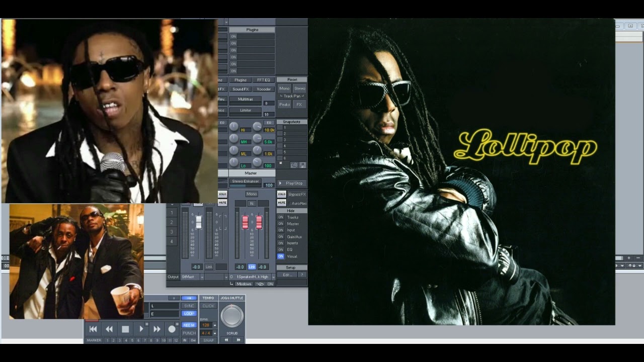Open the 1.Speaker/H..k.High output dropdown arrow
Image resolution: width=644 pixels, height=362 pixels.
274,277
